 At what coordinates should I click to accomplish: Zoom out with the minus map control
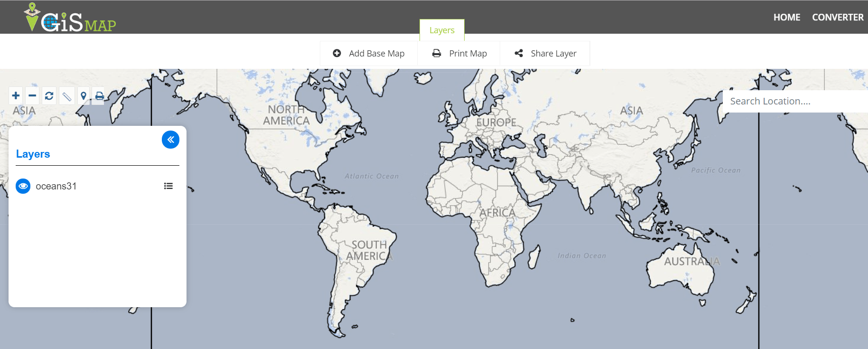coord(32,96)
